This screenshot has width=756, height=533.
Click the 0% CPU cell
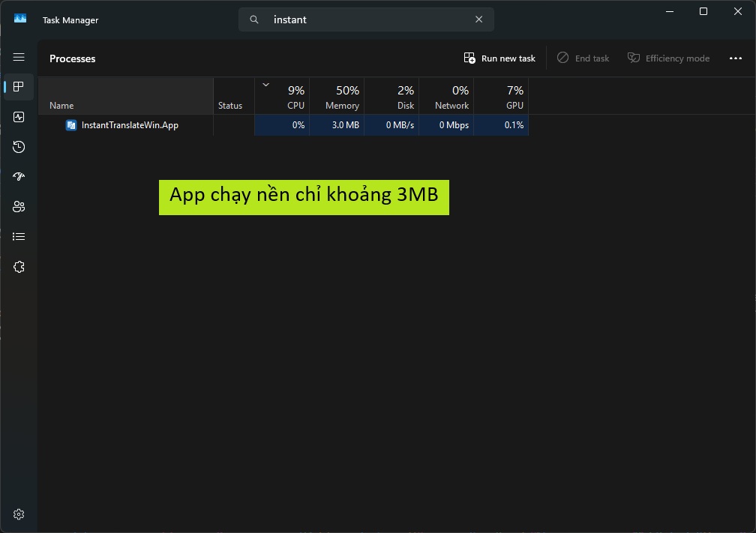[282, 125]
